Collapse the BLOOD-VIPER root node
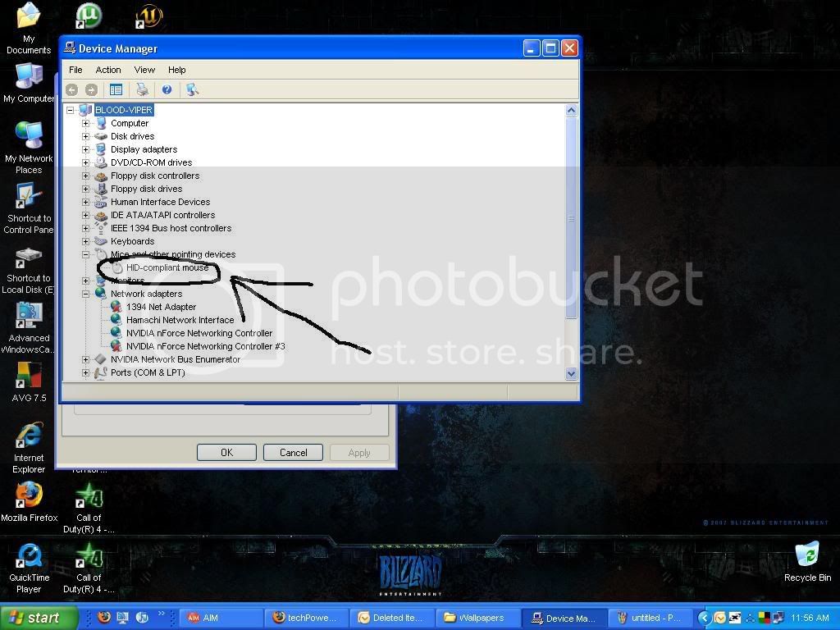 (71, 111)
